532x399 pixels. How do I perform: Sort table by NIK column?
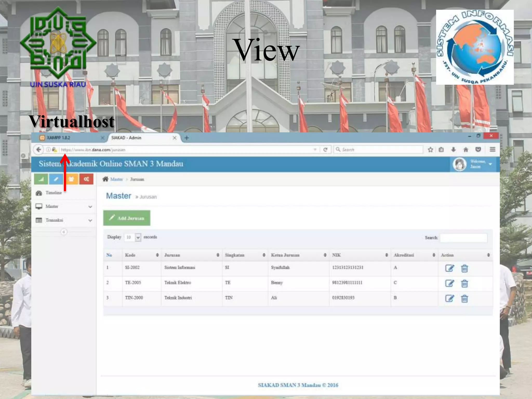pyautogui.click(x=360, y=255)
